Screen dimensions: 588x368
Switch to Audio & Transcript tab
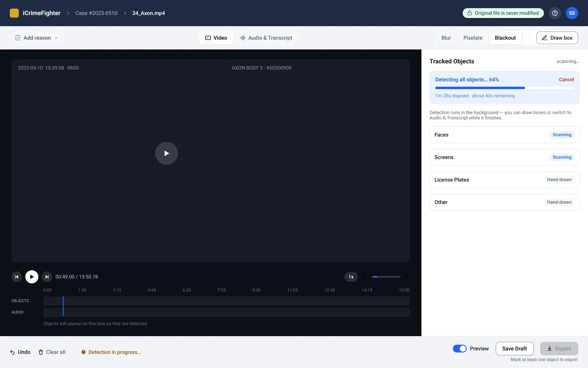[266, 38]
